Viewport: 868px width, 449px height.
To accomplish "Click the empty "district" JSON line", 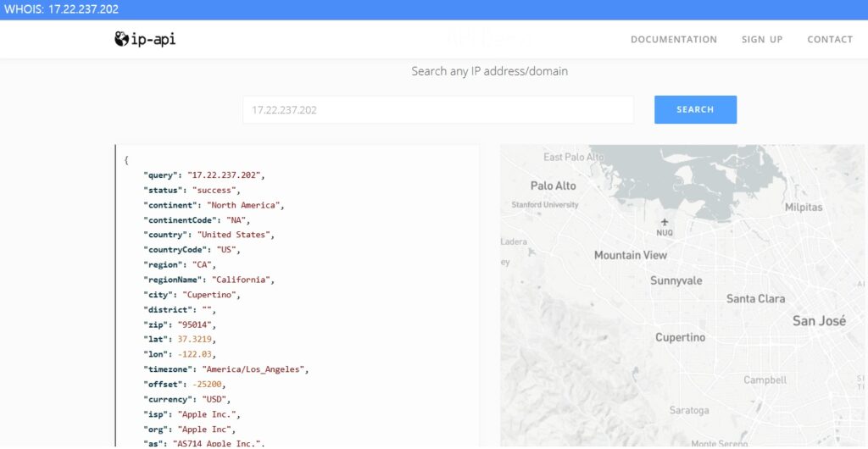I will 180,310.
